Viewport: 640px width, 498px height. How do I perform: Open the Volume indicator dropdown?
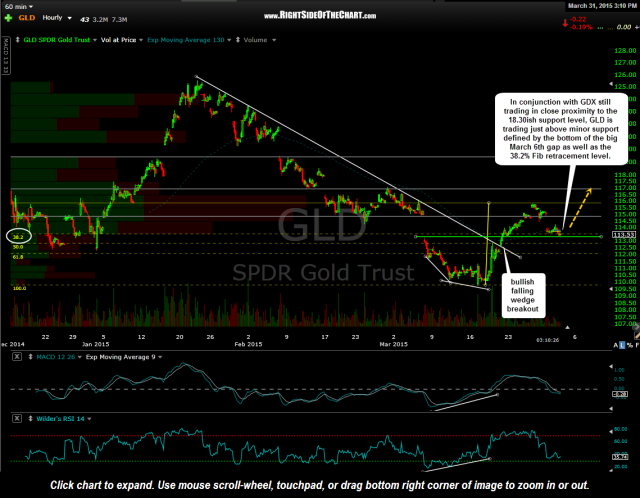(x=274, y=40)
